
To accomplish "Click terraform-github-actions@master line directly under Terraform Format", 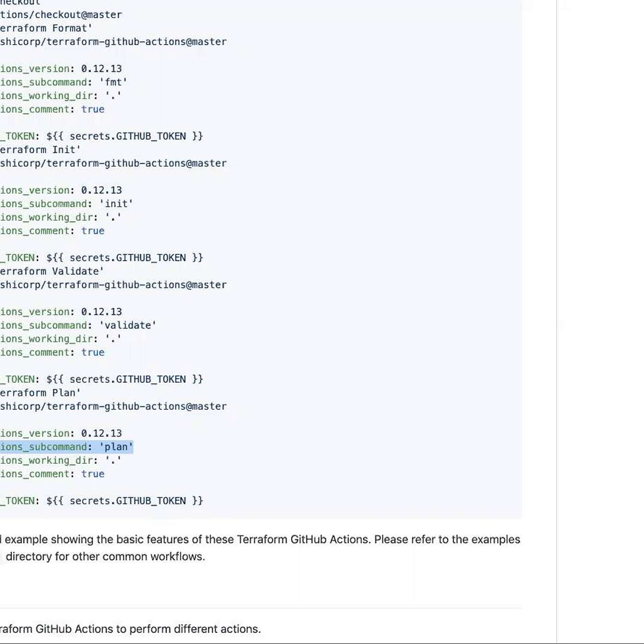I will click(114, 41).
